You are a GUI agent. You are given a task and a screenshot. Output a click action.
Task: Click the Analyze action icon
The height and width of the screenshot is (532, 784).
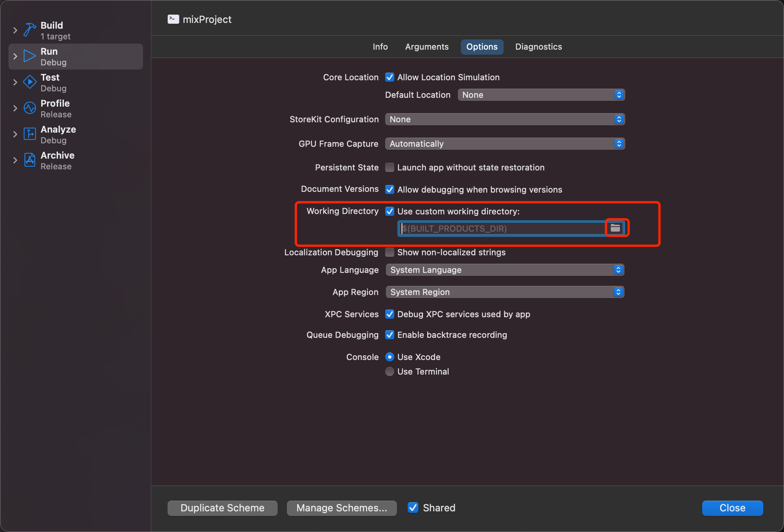point(30,134)
